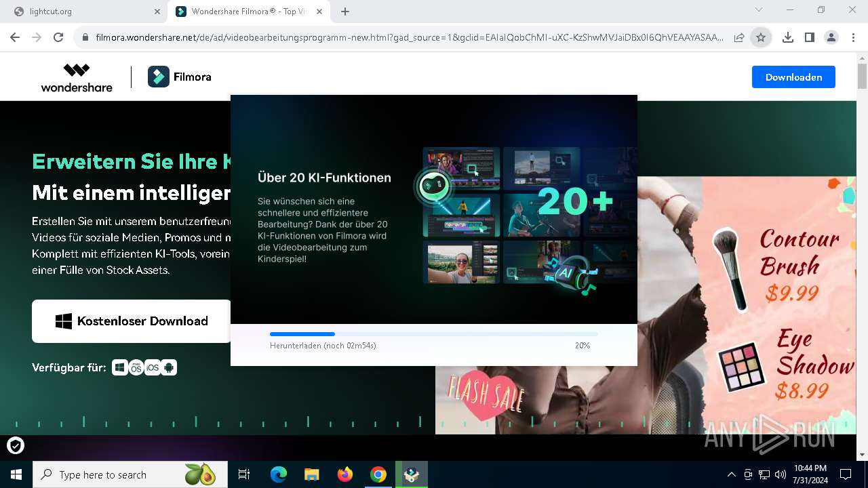Go back to the previous page
The width and height of the screenshot is (868, 488).
pyautogui.click(x=15, y=37)
